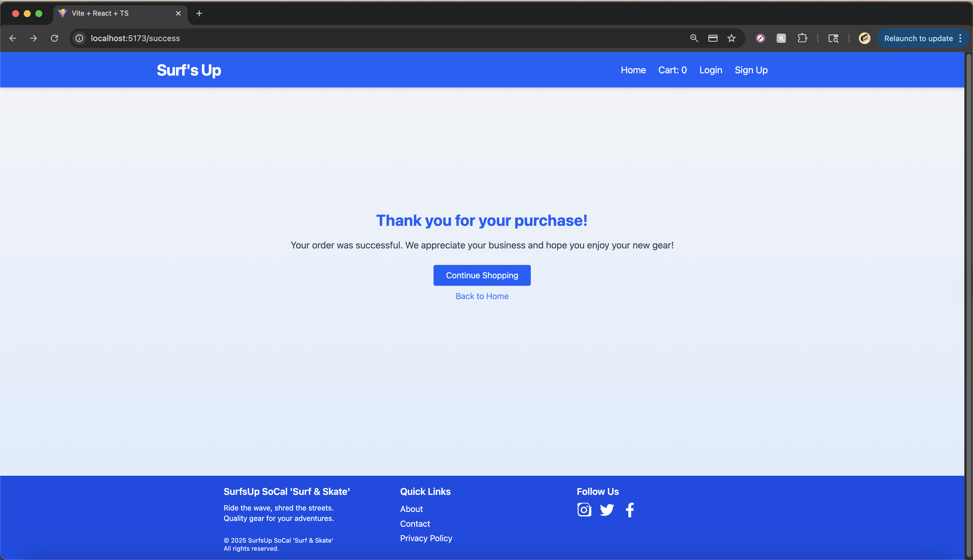Open Cart: 0 in navbar
The width and height of the screenshot is (973, 560).
pyautogui.click(x=672, y=70)
